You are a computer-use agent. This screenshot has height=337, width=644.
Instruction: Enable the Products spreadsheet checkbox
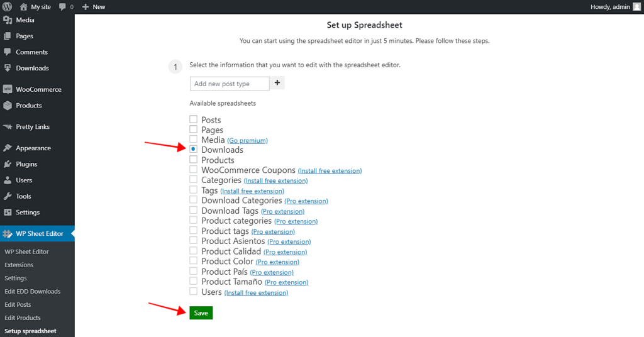pyautogui.click(x=194, y=159)
